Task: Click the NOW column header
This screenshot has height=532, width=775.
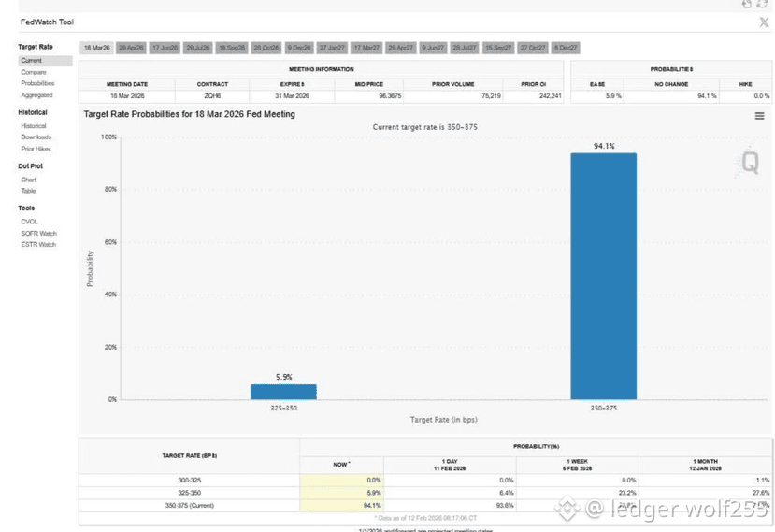Action: tap(341, 465)
